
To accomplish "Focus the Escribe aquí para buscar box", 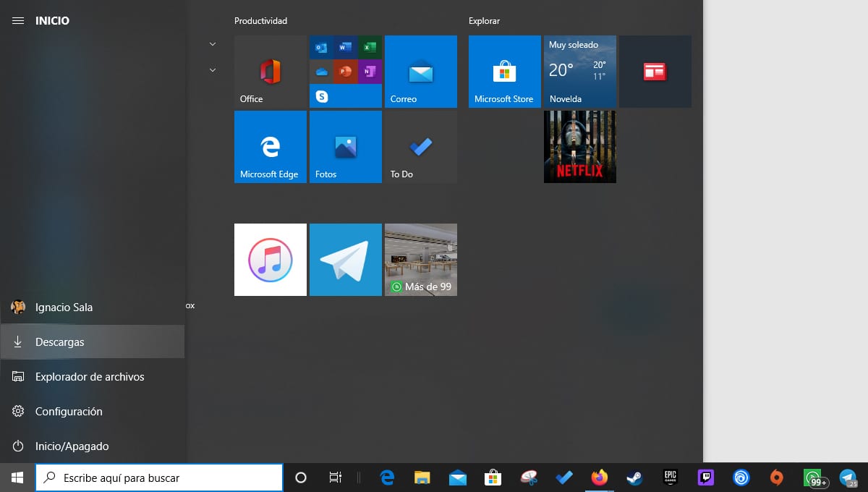I will point(159,478).
